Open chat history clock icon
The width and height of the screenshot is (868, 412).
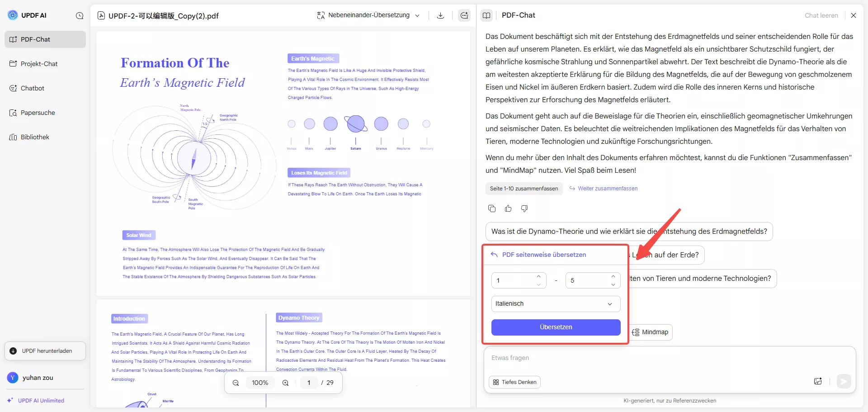tap(80, 15)
